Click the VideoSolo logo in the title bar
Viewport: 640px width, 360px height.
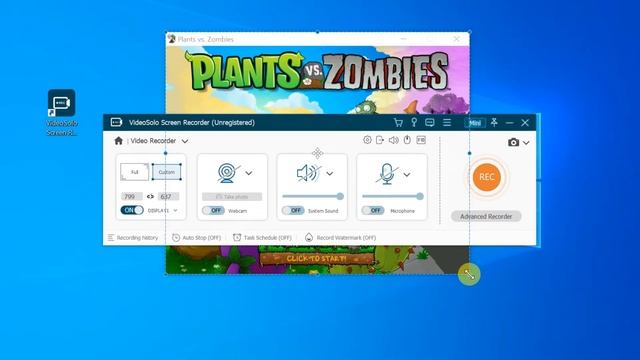click(117, 122)
